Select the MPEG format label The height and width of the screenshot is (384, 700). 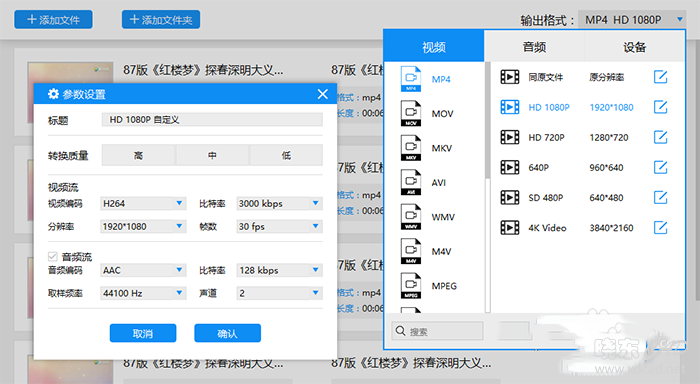(444, 285)
